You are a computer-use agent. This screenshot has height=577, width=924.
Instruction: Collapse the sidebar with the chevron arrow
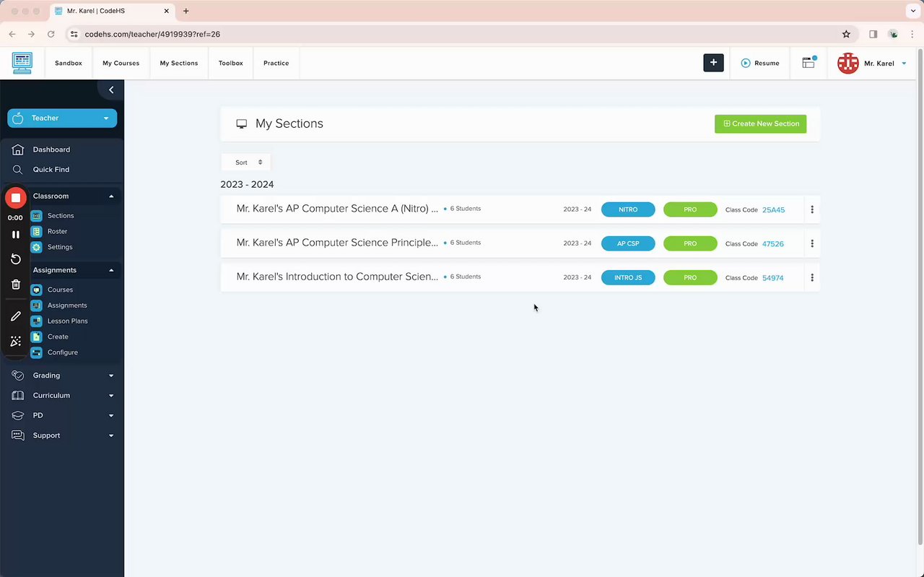tap(110, 90)
